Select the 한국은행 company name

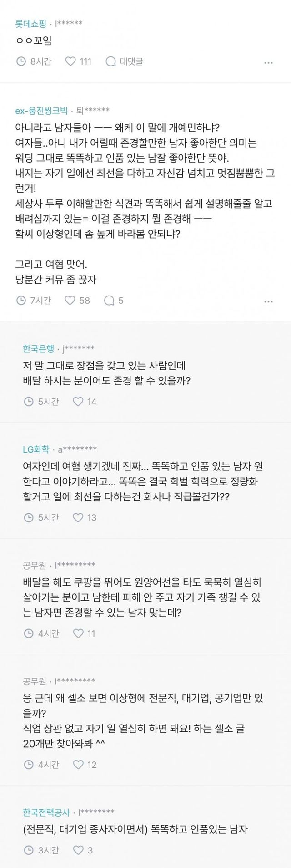pos(38,348)
